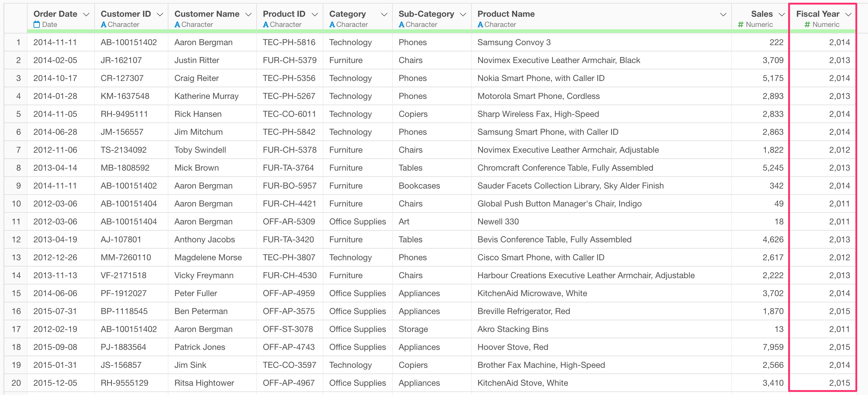Viewport: 868px width, 395px height.
Task: Click the row 10 number cell
Action: 16,204
